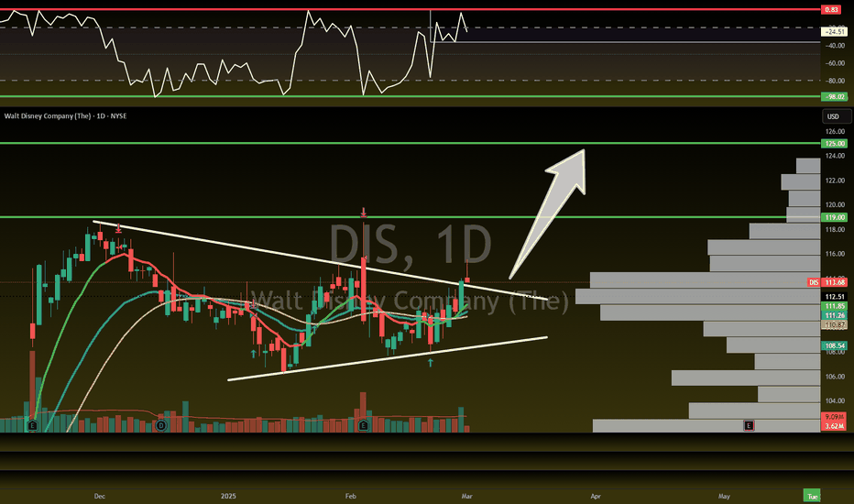The width and height of the screenshot is (854, 504).
Task: Click the May label on time axis
Action: tap(724, 496)
